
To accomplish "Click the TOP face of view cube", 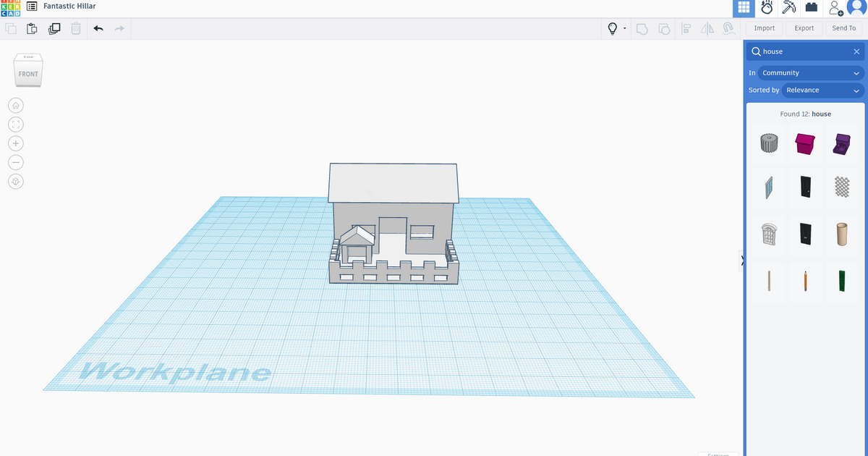I will point(28,57).
